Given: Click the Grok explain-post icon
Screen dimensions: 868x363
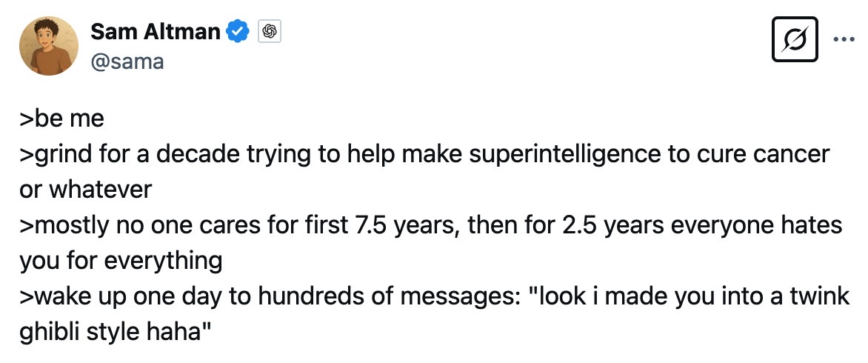Looking at the screenshot, I should point(795,39).
